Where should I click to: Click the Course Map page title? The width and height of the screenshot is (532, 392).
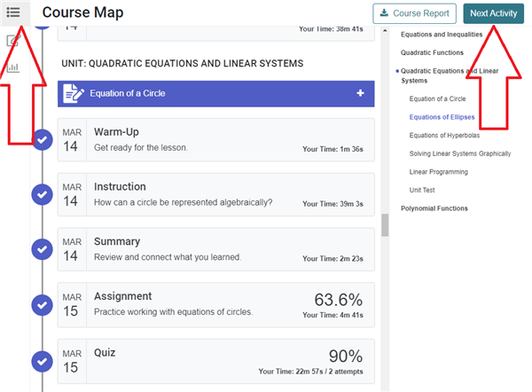(82, 12)
